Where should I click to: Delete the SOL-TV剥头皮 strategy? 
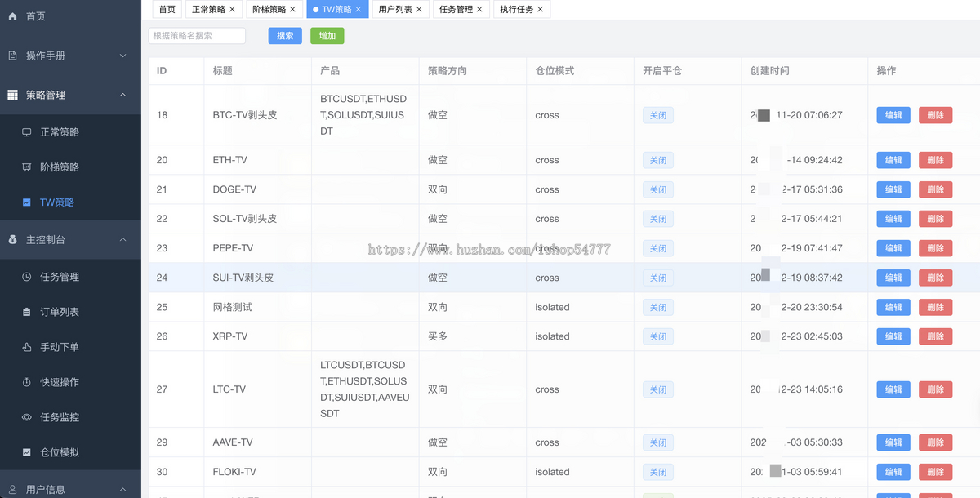coord(935,219)
